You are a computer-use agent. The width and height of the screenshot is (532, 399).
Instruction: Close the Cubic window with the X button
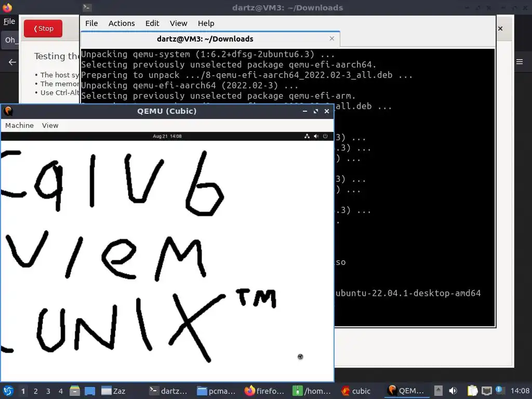coord(500,29)
